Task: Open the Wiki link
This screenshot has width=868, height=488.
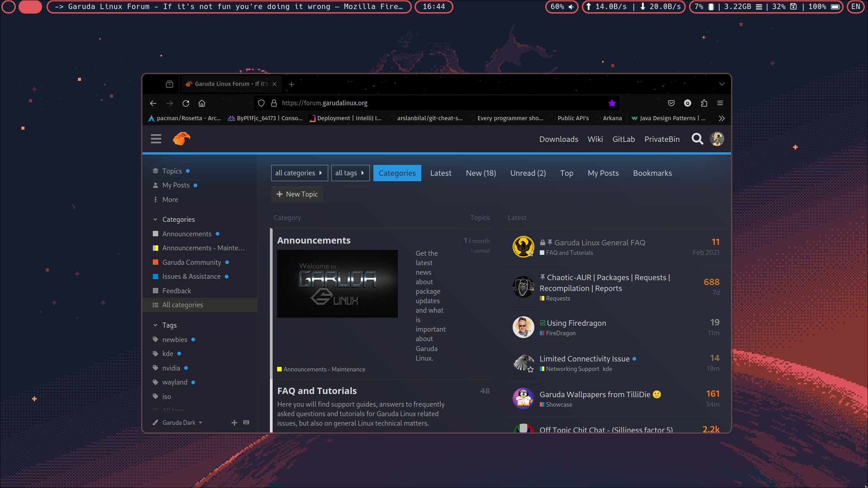Action: pyautogui.click(x=595, y=139)
